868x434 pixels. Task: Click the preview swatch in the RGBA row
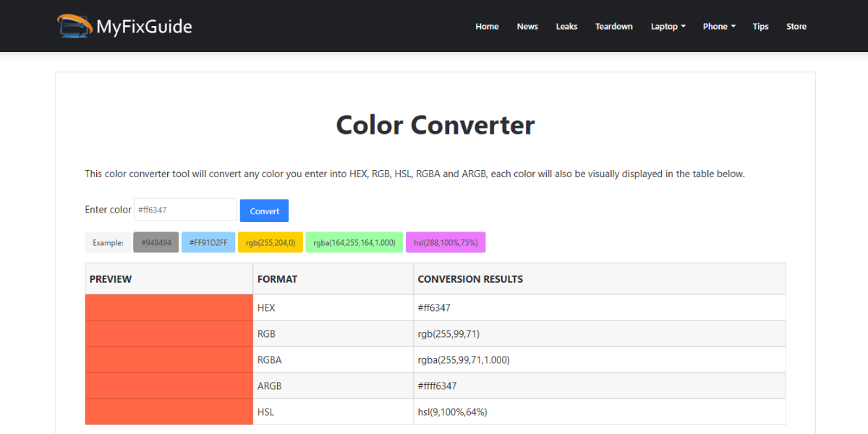pyautogui.click(x=169, y=359)
